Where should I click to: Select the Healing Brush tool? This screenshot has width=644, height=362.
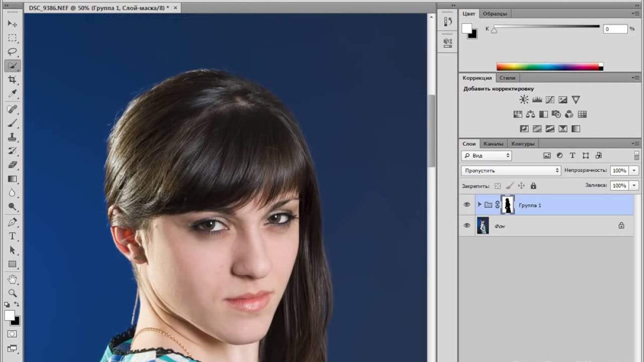pos(13,109)
